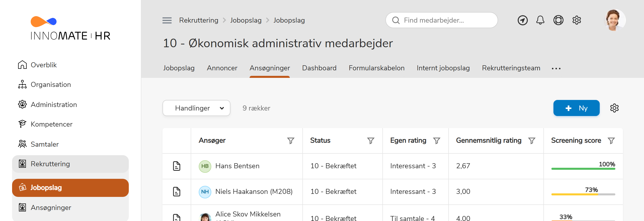Click the Ny button
Viewport: 644px width, 221px height.
576,108
